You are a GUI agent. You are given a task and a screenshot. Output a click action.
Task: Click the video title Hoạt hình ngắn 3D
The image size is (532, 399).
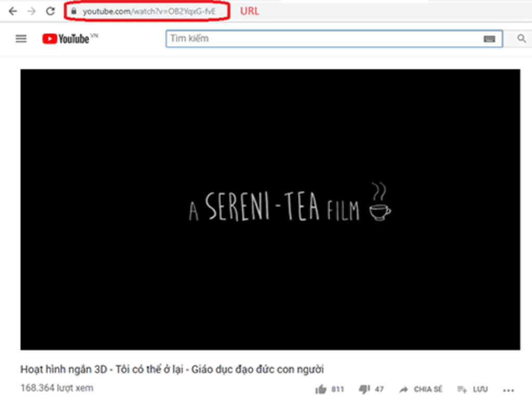point(172,369)
